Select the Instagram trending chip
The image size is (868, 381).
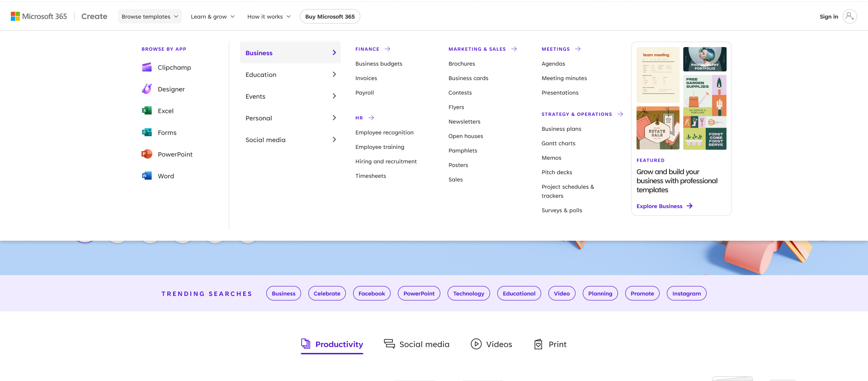(687, 293)
